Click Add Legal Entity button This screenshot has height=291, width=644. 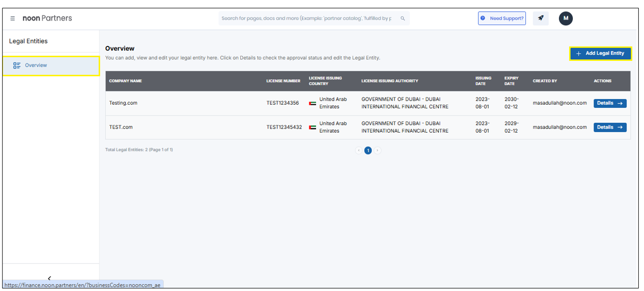click(600, 53)
